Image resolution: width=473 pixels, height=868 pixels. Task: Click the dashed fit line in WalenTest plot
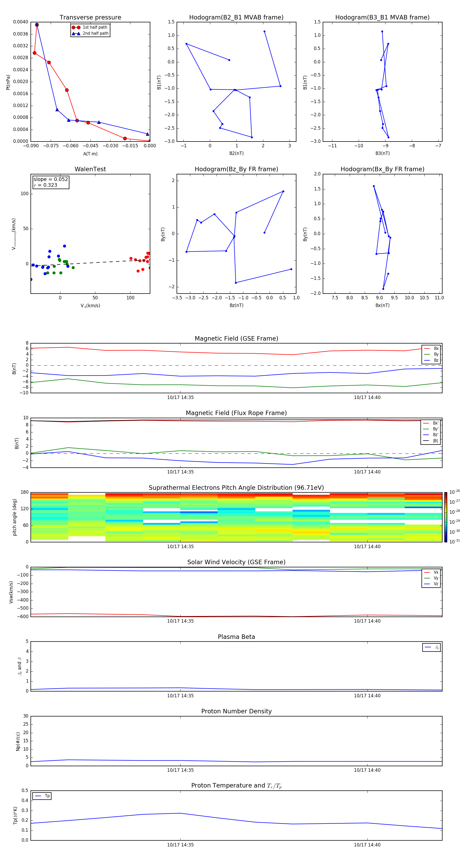pos(90,263)
